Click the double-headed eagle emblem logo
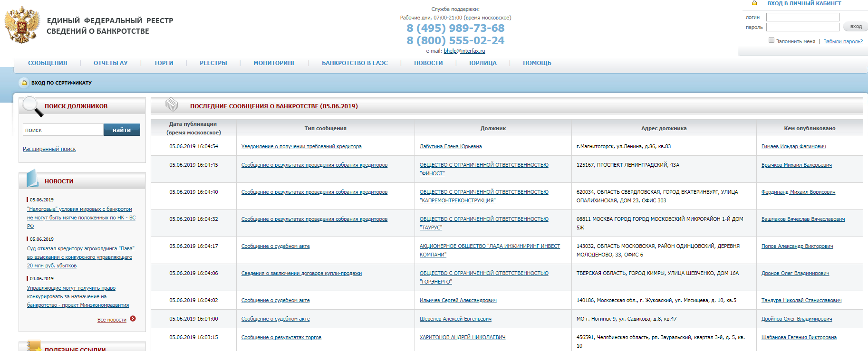 coord(21,25)
